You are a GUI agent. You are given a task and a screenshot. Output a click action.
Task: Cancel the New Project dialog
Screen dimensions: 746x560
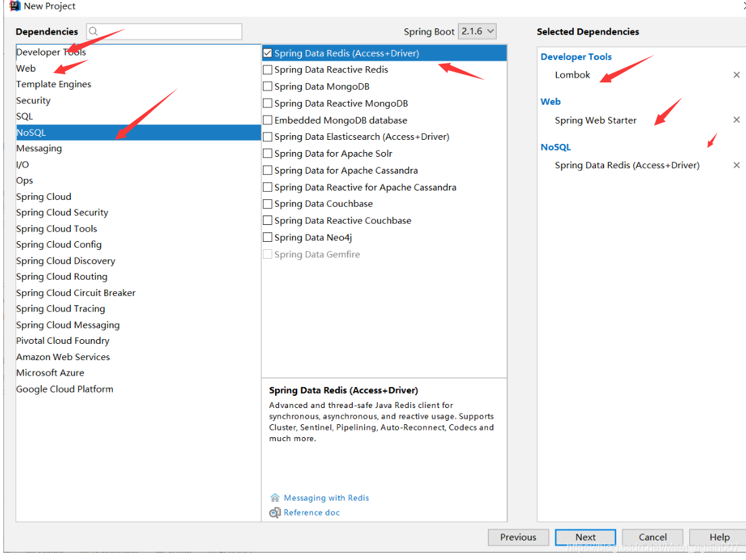(652, 537)
